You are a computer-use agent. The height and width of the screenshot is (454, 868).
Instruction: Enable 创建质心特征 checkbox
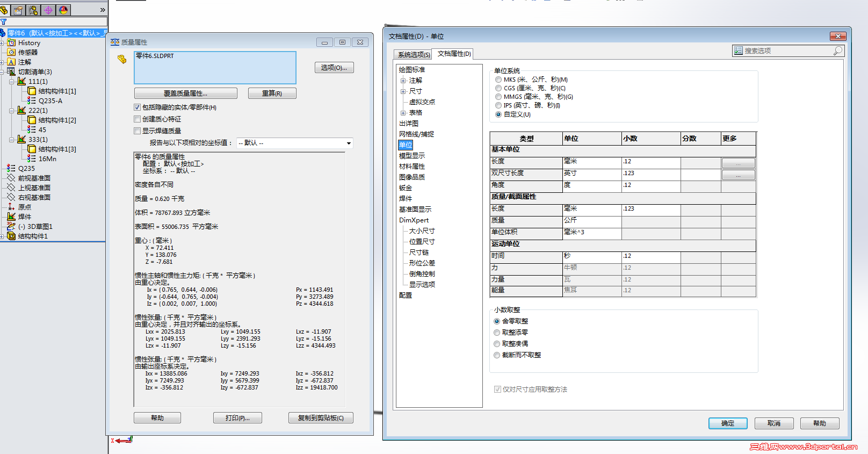(137, 119)
